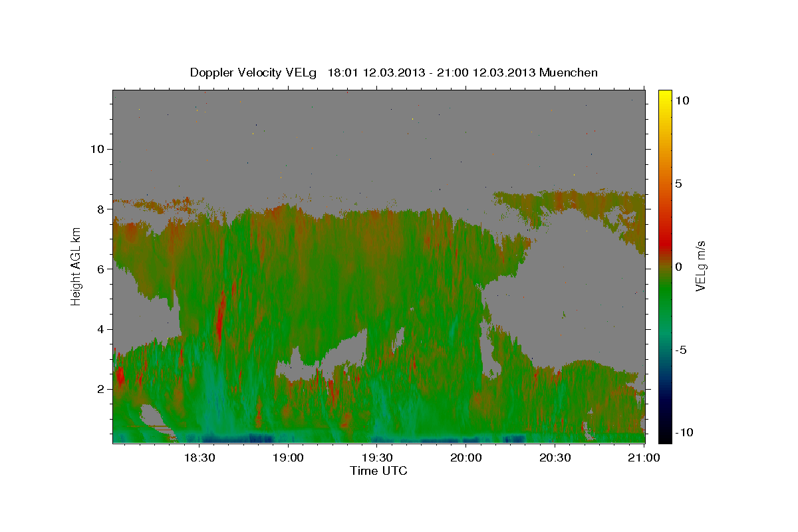Click the 21:00 time tick label
The image size is (798, 532).
click(x=643, y=458)
